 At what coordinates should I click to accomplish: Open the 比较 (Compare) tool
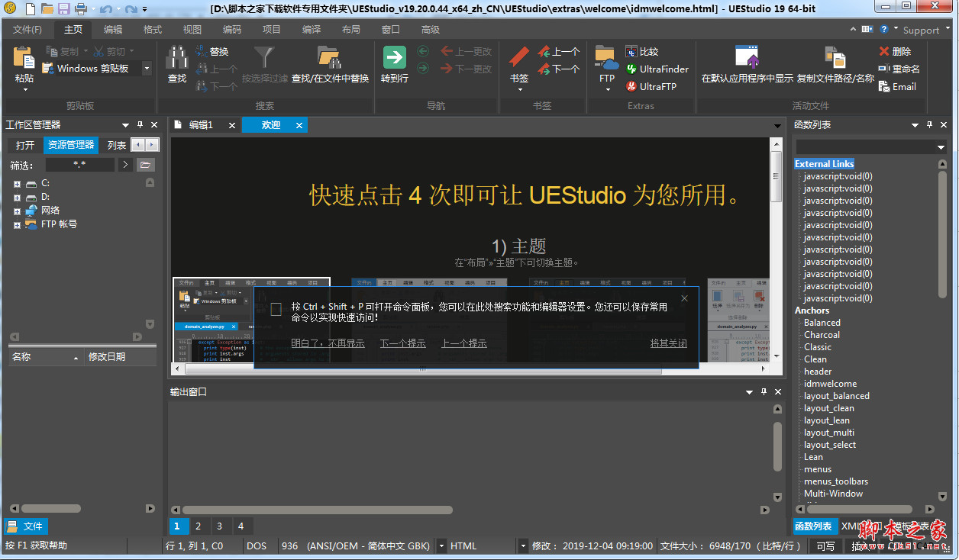coord(642,51)
